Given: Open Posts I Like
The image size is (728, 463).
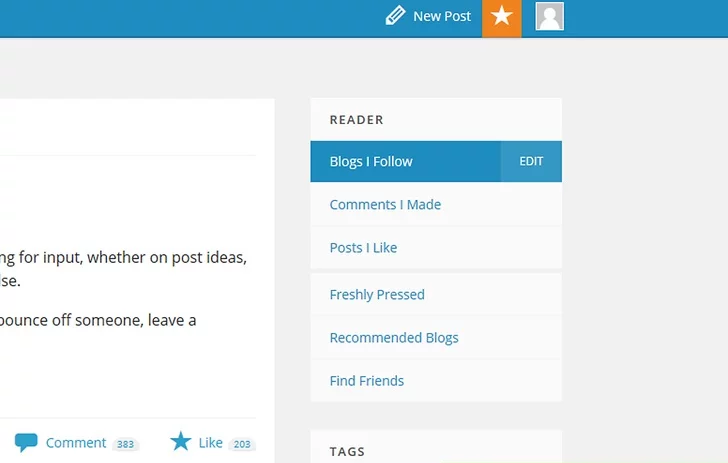Looking at the screenshot, I should pyautogui.click(x=363, y=248).
